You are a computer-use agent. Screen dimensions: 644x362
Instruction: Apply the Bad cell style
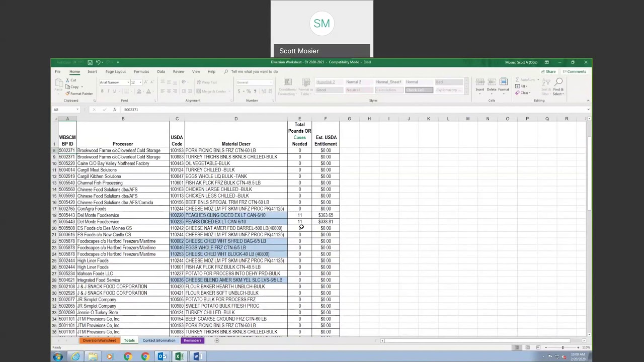pyautogui.click(x=448, y=82)
